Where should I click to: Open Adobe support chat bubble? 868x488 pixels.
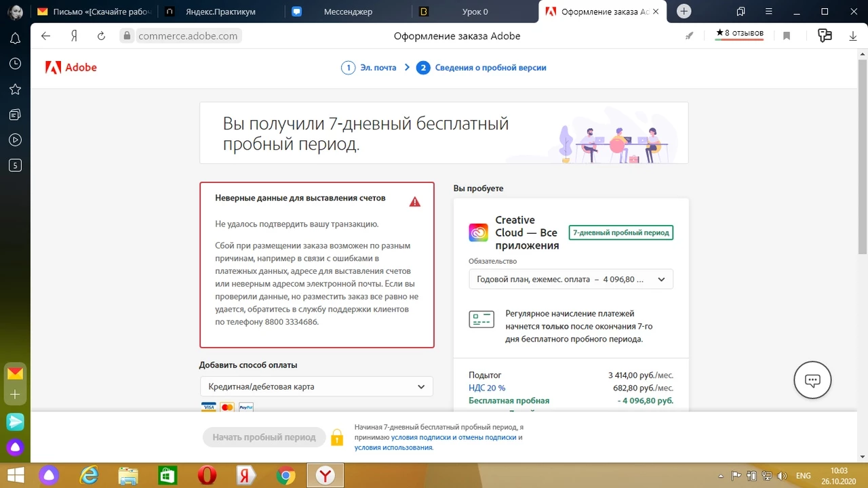coord(812,380)
